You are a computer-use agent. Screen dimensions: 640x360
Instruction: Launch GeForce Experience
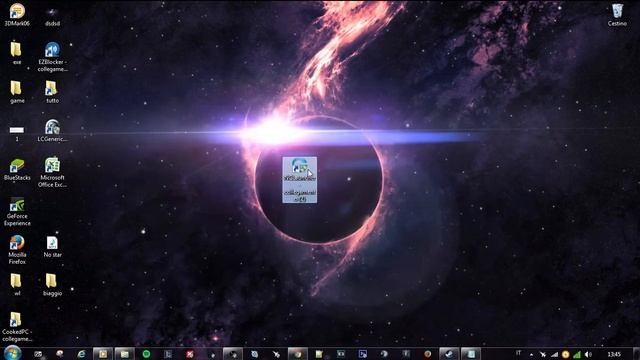pos(17,211)
